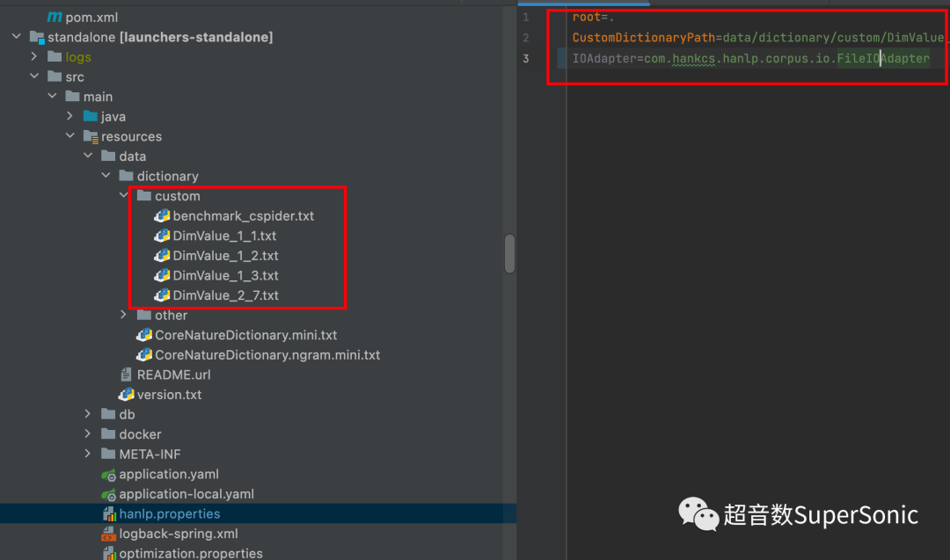Collapse the src folder
This screenshot has width=950, height=560.
click(34, 76)
